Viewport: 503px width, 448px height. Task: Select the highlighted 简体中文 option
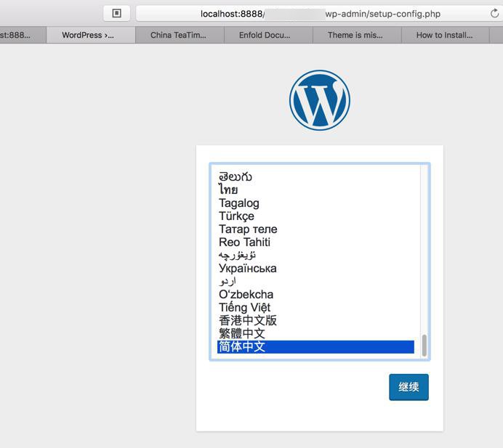[x=315, y=347]
